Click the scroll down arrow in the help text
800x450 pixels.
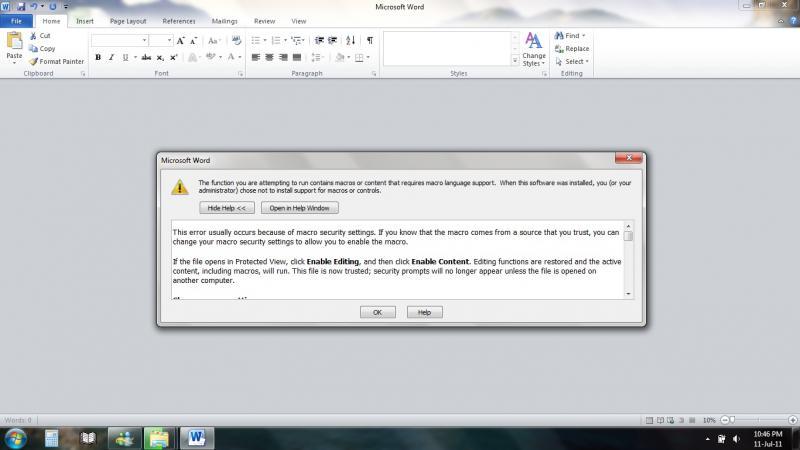(x=628, y=294)
